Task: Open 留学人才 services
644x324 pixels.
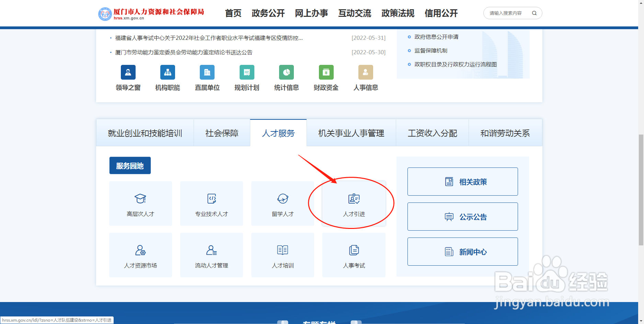Action: pos(282,203)
